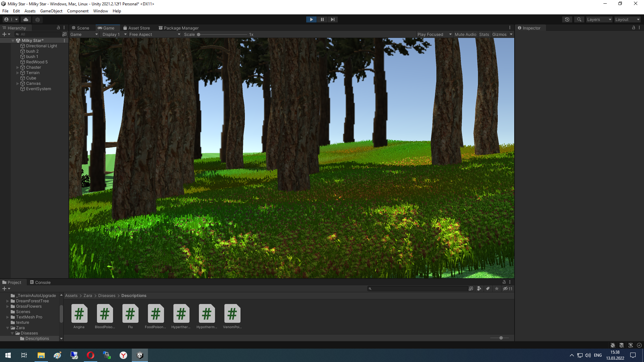The width and height of the screenshot is (644, 362).
Task: Select the Flu script asset
Action: pyautogui.click(x=130, y=316)
